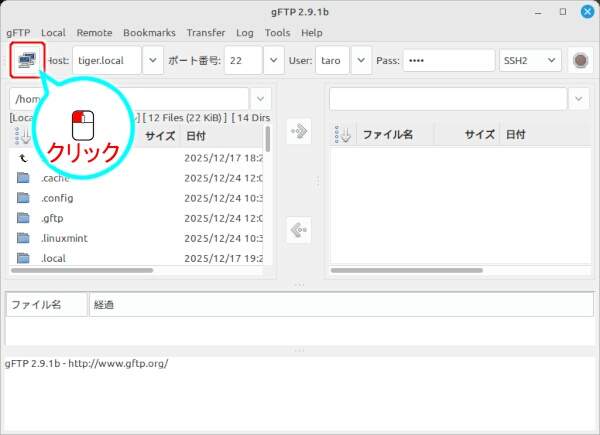Click the .gftp folder icon
The height and width of the screenshot is (435, 600).
coord(23,218)
